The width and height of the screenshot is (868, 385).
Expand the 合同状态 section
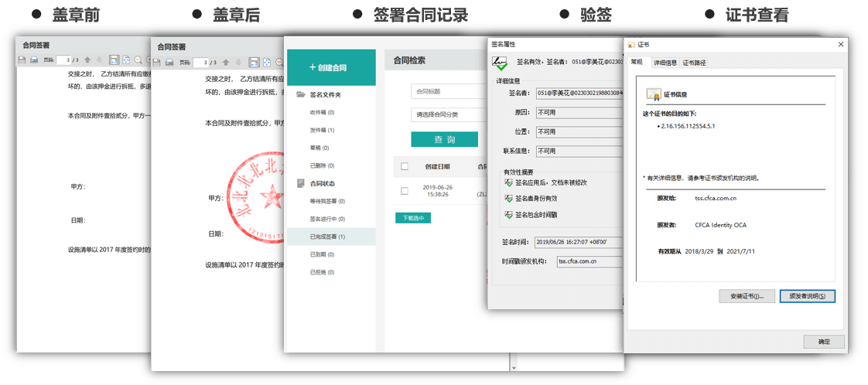pyautogui.click(x=322, y=183)
